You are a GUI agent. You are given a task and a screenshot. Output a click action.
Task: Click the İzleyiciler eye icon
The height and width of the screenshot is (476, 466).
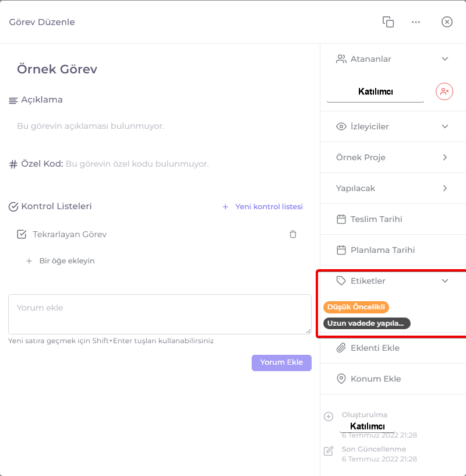click(341, 126)
